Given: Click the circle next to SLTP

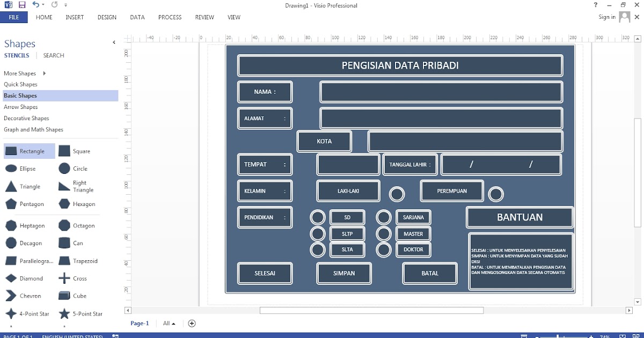Looking at the screenshot, I should coord(317,233).
